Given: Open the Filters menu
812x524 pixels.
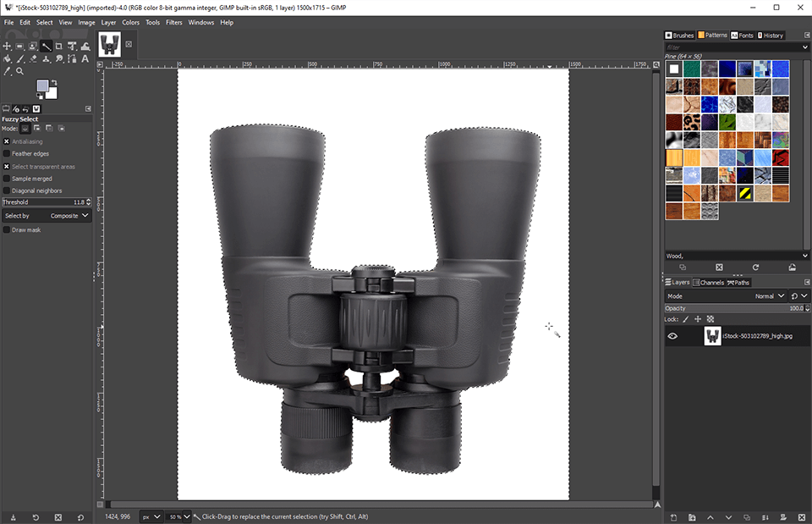Looking at the screenshot, I should pos(173,22).
